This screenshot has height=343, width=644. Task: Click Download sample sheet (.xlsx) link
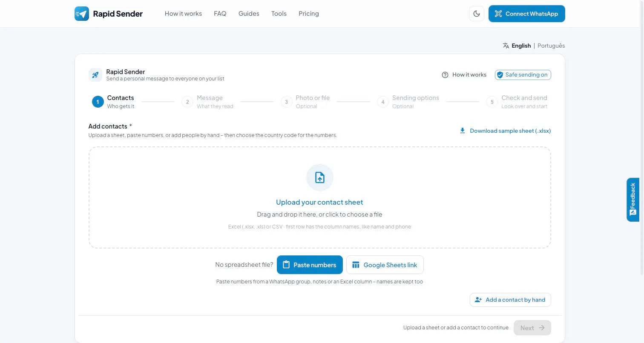(505, 131)
